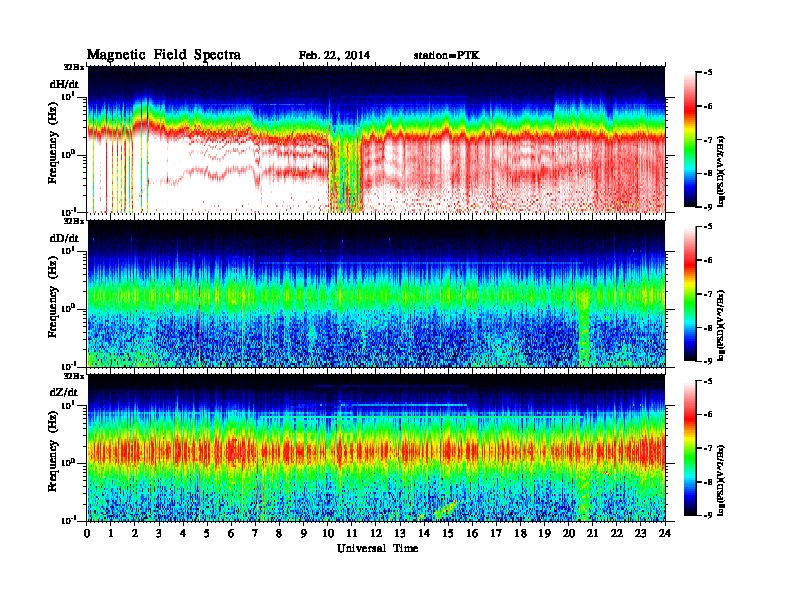Click the dD/dt spectrogram plot

(376, 293)
